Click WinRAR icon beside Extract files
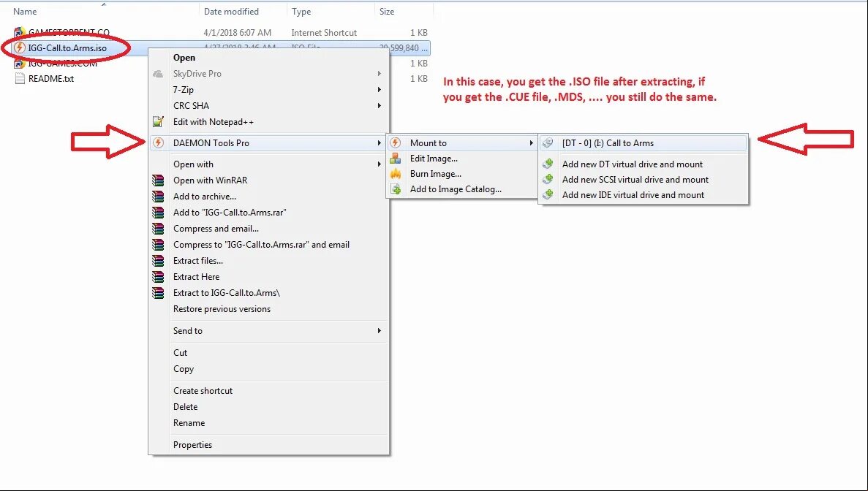This screenshot has height=491, width=868. (x=158, y=260)
